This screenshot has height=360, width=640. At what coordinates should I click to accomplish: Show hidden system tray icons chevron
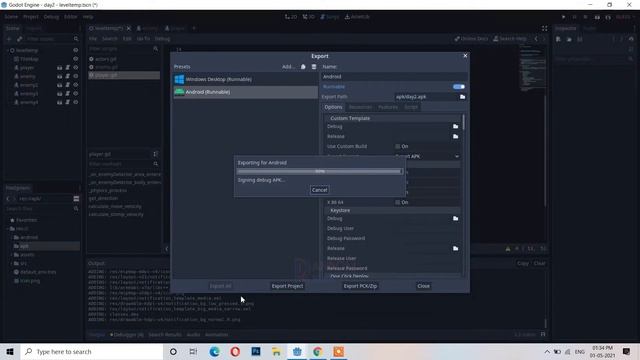point(547,351)
